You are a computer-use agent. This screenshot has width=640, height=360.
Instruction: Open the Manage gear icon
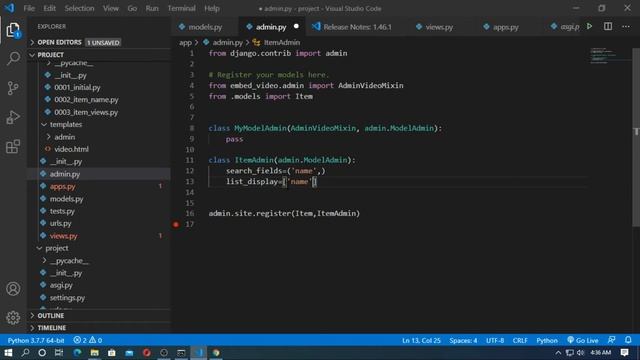click(x=13, y=317)
